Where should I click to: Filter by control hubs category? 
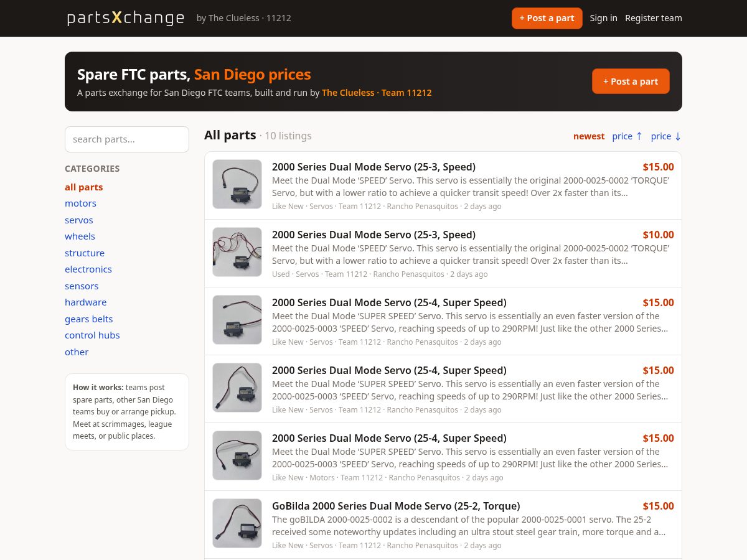click(92, 335)
